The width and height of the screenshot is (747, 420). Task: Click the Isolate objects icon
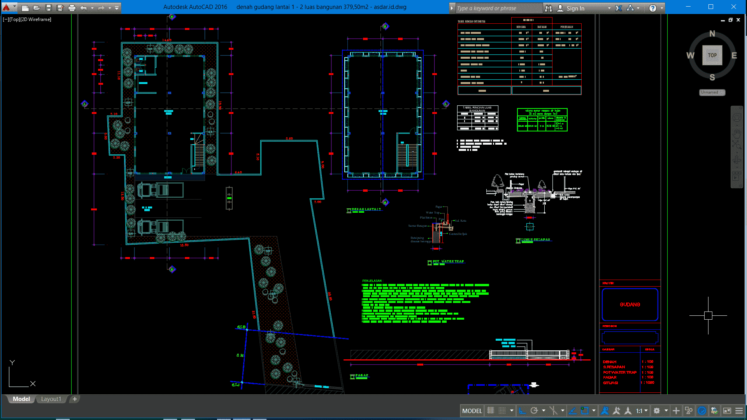click(688, 410)
